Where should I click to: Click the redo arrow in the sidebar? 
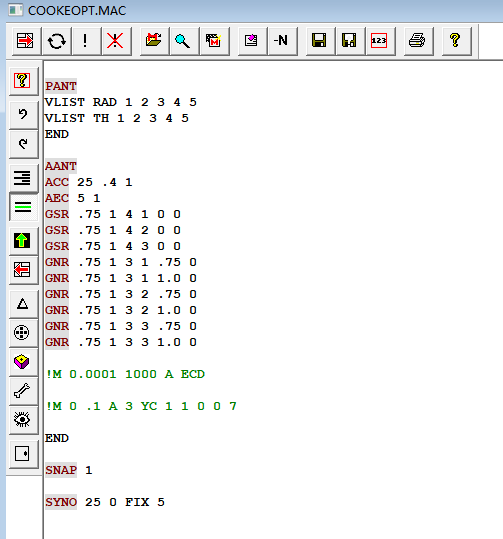click(23, 144)
